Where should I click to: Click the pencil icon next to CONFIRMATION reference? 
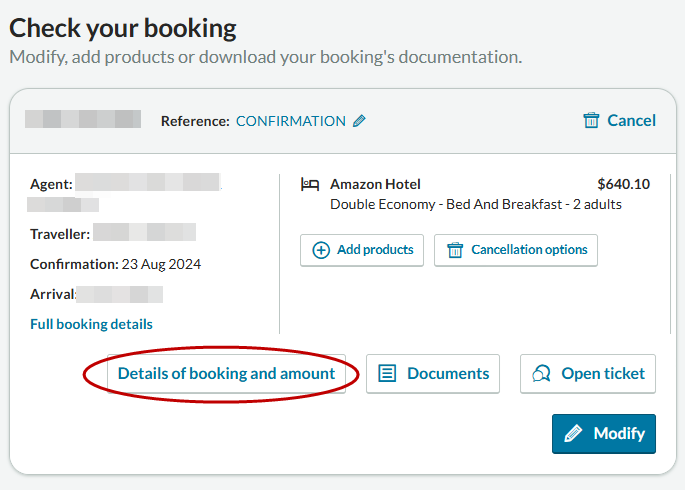[x=359, y=121]
